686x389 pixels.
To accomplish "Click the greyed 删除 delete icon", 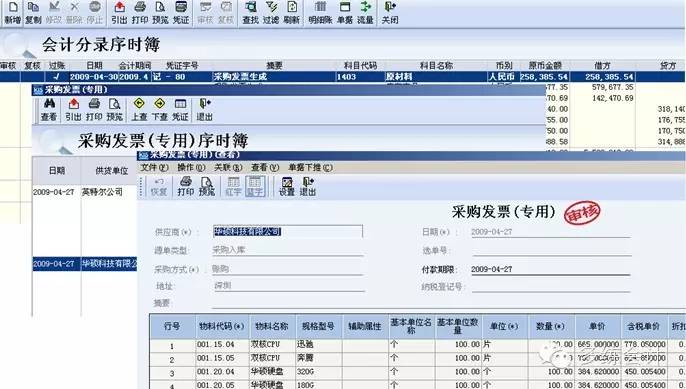I will point(74,12).
